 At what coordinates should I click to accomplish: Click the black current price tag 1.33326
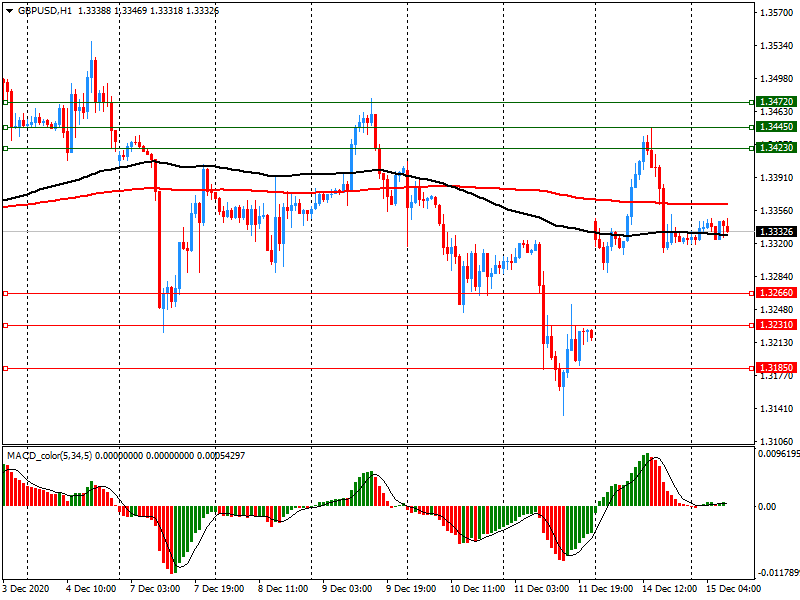click(x=776, y=231)
